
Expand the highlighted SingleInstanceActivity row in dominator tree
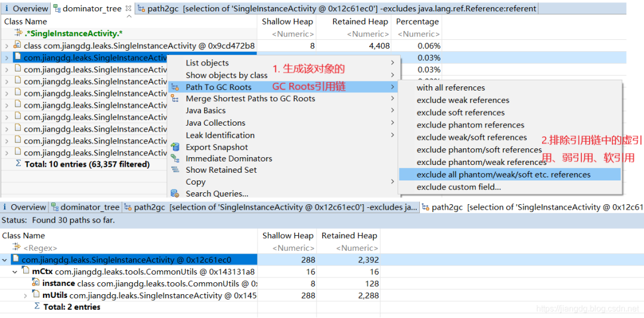(7, 58)
